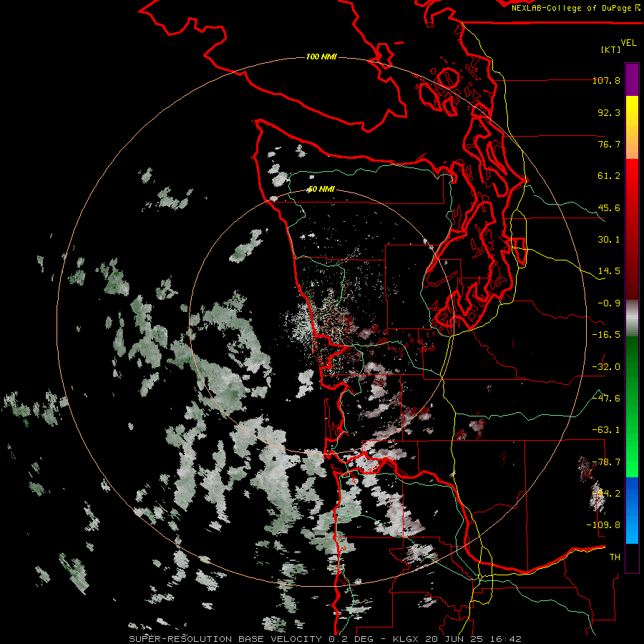The image size is (644, 644).
Task: Click the -16.5 velocity scale label
Action: click(606, 335)
